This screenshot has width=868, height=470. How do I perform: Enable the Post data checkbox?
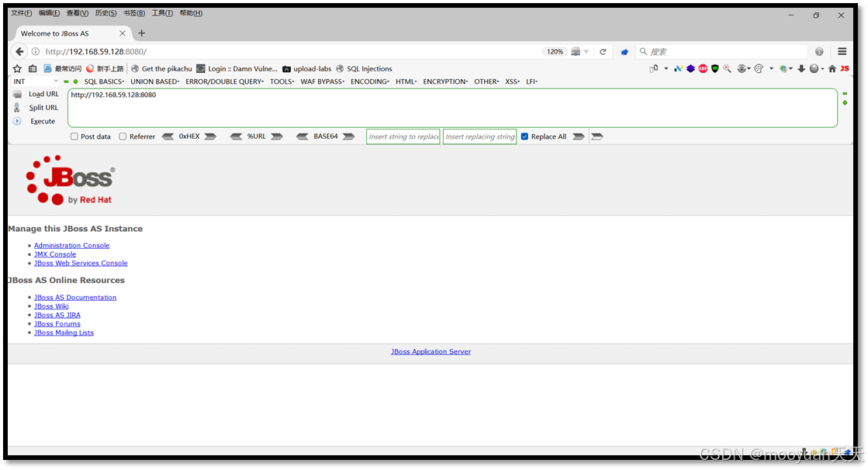[x=74, y=137]
